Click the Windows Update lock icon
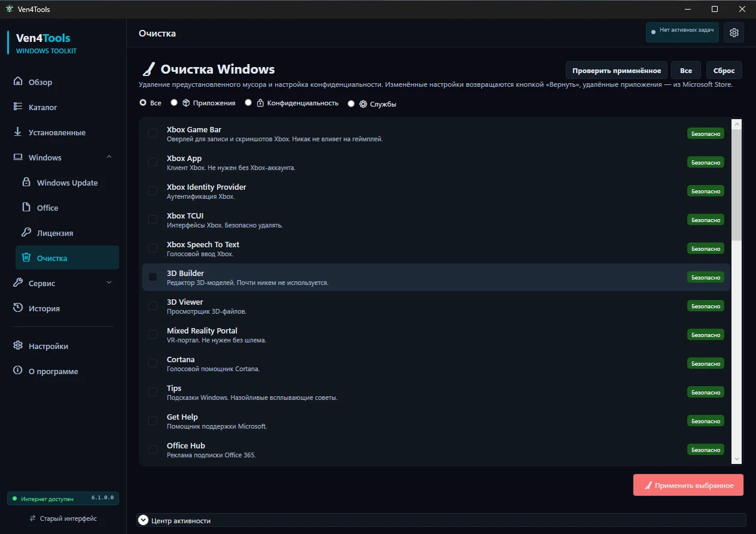 (26, 183)
